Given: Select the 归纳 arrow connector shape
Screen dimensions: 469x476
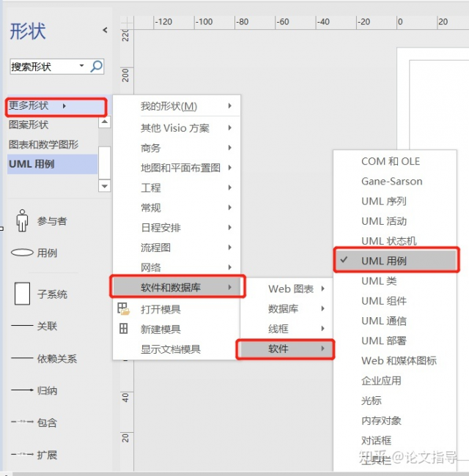Looking at the screenshot, I should [x=34, y=390].
